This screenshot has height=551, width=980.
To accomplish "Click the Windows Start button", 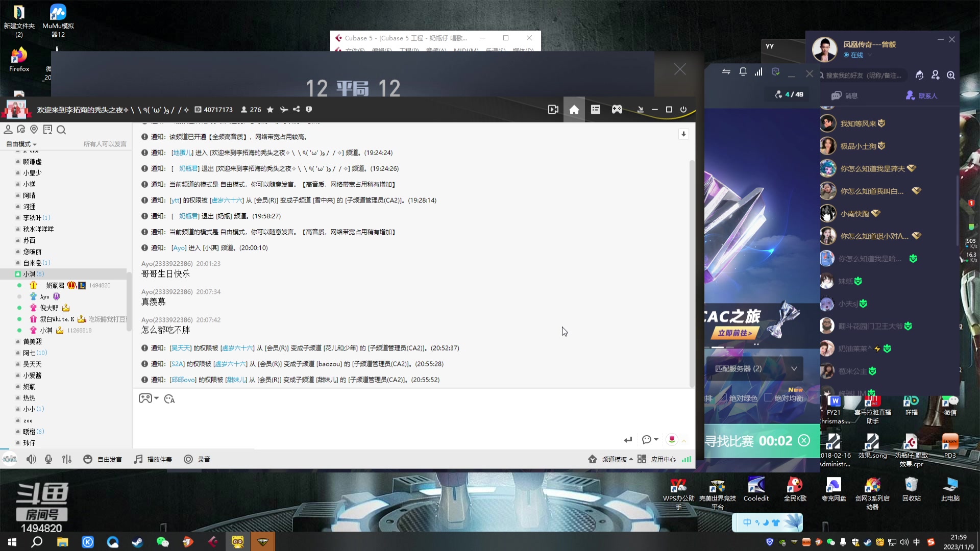I will point(12,542).
